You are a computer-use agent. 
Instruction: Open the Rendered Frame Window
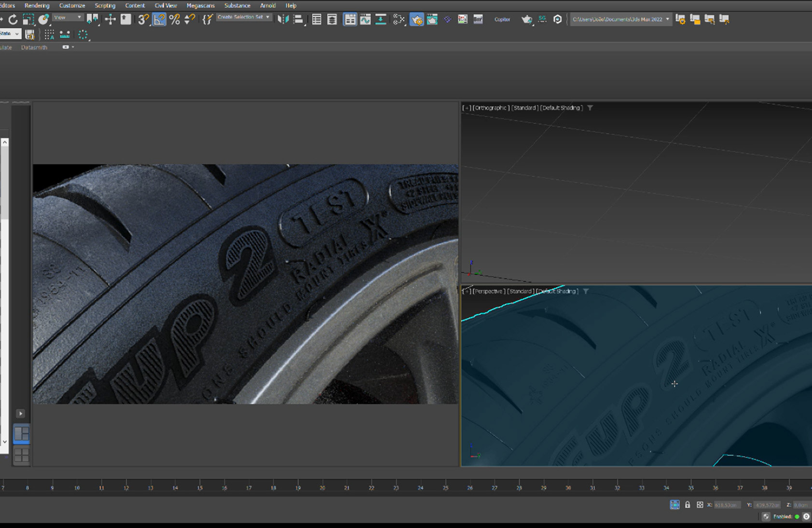tap(432, 19)
